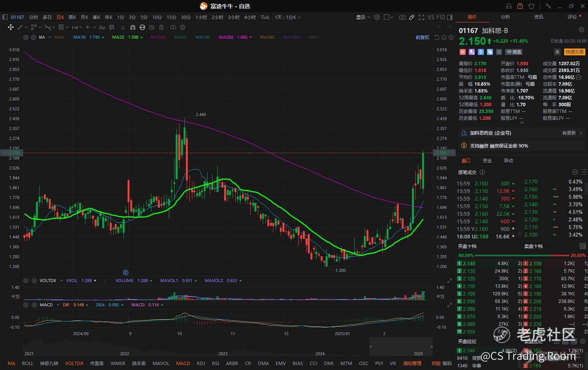
Task: Click the orange lock icon
Action: tap(520, 6)
